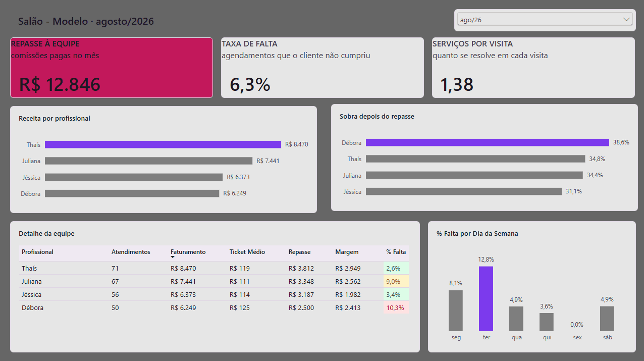Click Débora's bar in Receita por profissional

click(132, 193)
